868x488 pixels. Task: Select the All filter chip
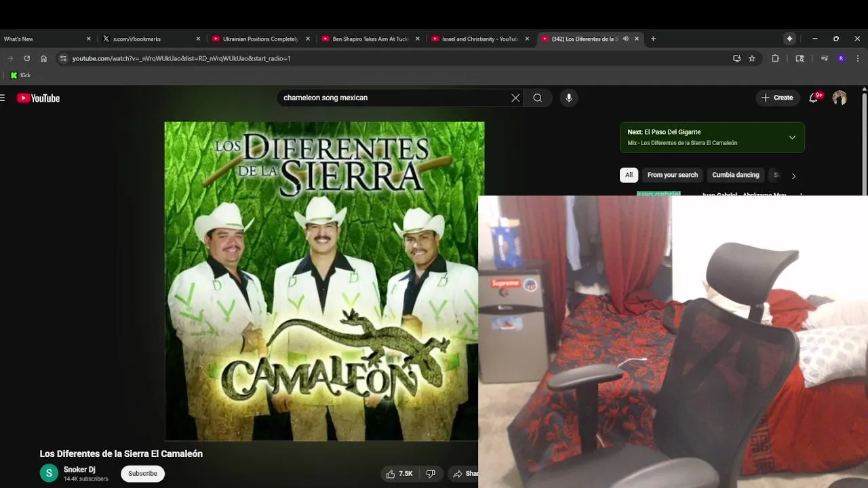click(629, 175)
